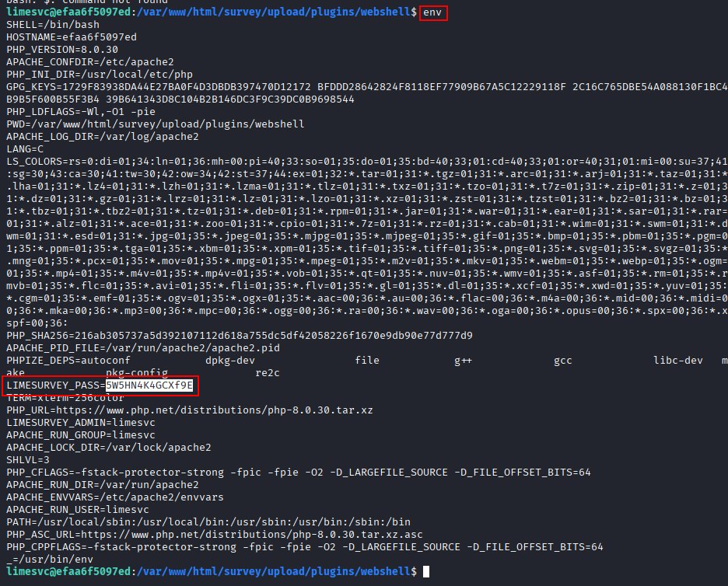
Task: Click the APACHE_CONFDIR=/etc/apache2 line
Action: coord(90,62)
